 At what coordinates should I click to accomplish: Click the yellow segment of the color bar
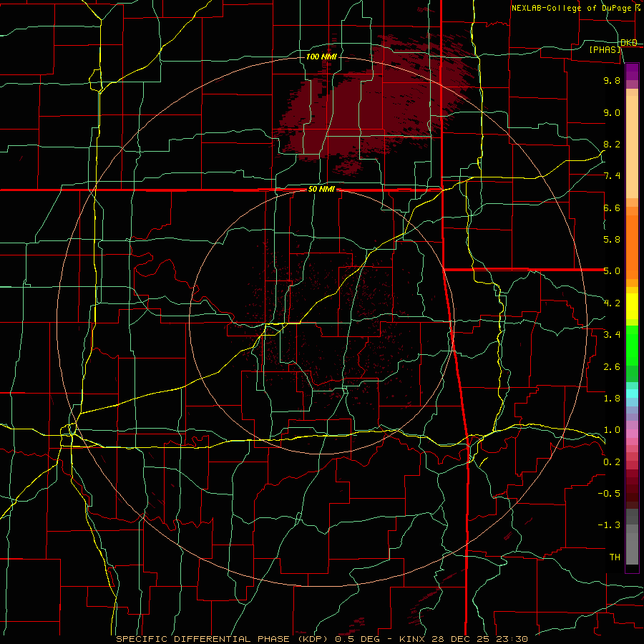(x=632, y=306)
